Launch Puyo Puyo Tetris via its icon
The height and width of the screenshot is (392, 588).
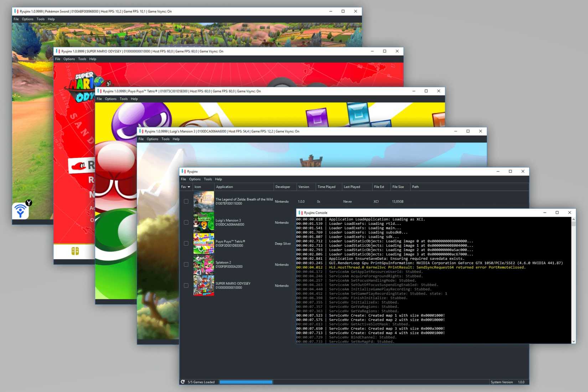click(x=203, y=243)
